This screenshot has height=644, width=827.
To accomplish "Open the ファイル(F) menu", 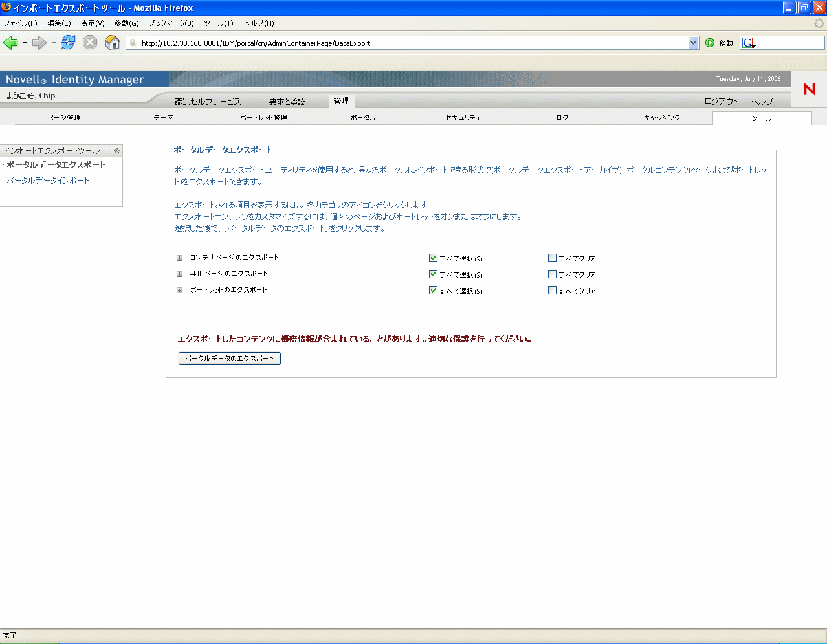I will pyautogui.click(x=20, y=23).
